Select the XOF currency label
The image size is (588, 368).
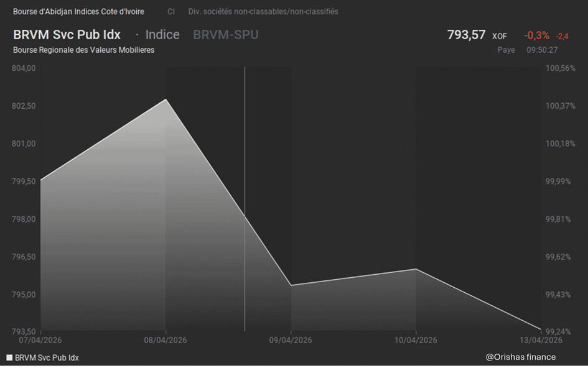(x=500, y=37)
